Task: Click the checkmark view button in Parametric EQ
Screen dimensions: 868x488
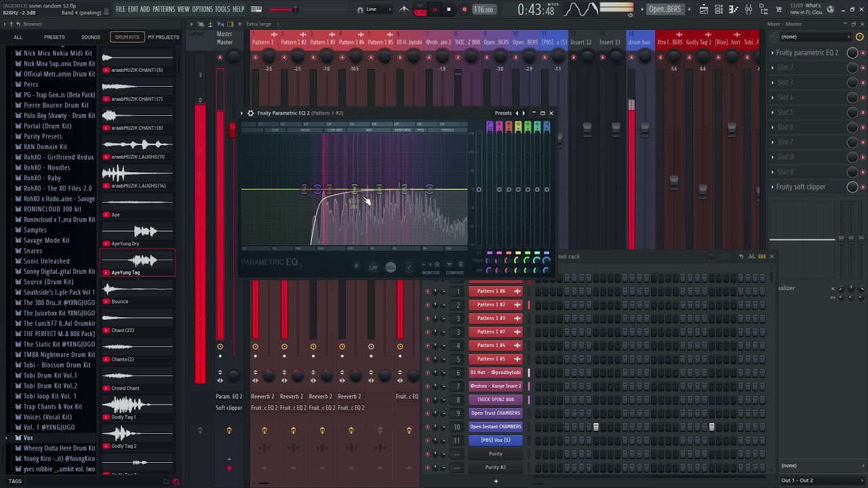Action: point(408,268)
